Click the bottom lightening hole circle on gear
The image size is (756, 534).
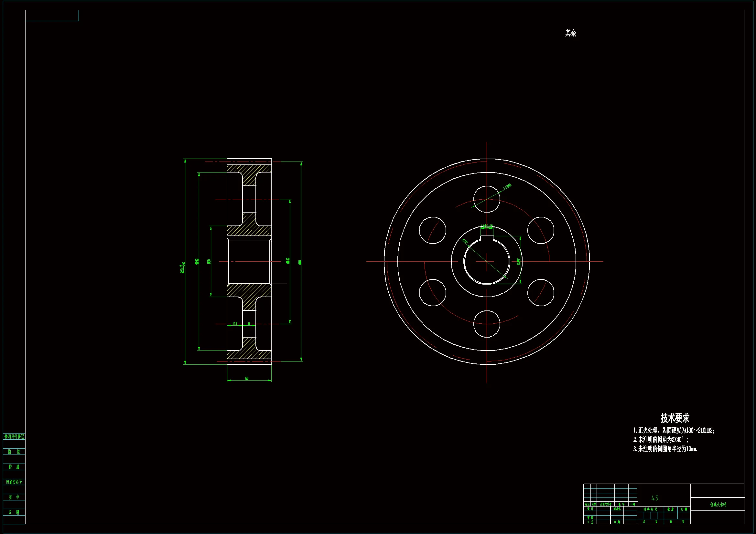point(487,324)
